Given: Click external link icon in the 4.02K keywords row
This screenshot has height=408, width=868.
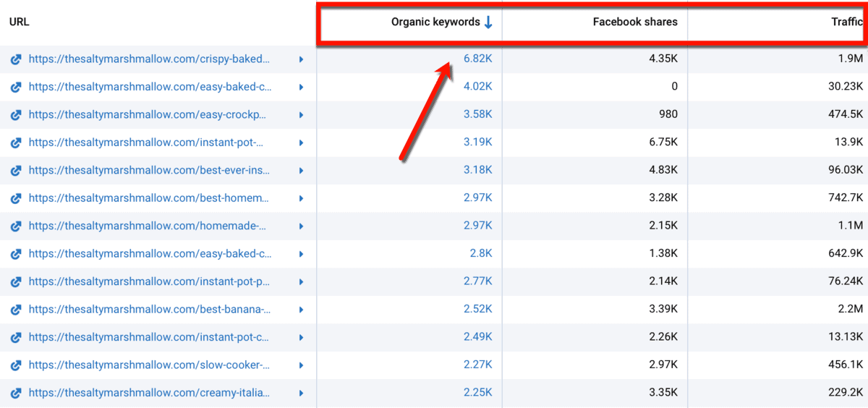Looking at the screenshot, I should pos(16,87).
